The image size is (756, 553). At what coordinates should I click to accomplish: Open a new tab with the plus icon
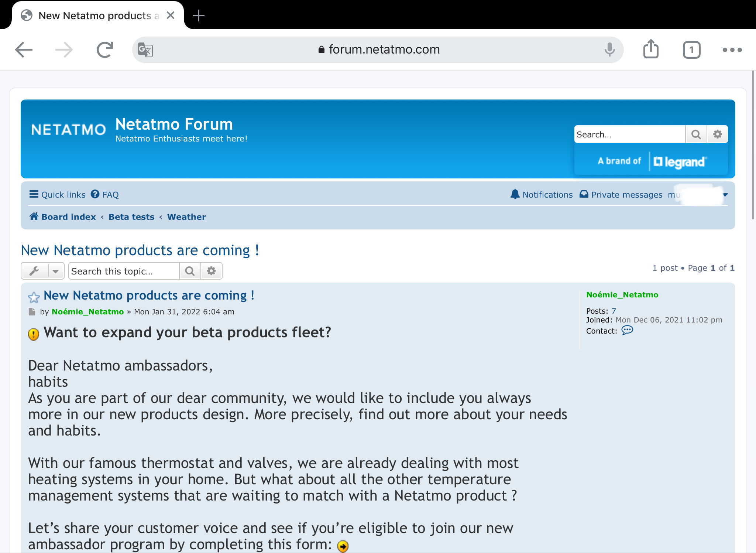point(199,16)
